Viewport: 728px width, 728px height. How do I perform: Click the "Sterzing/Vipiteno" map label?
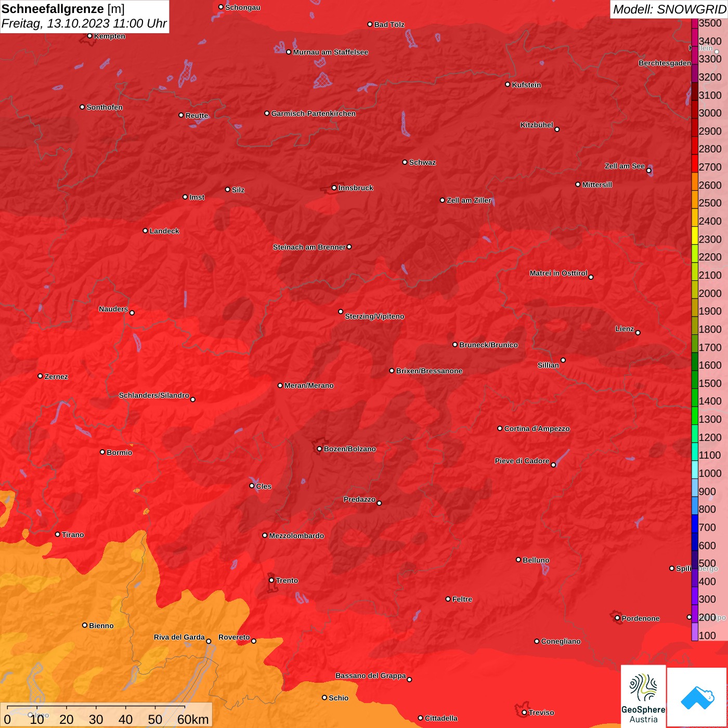coord(374,316)
